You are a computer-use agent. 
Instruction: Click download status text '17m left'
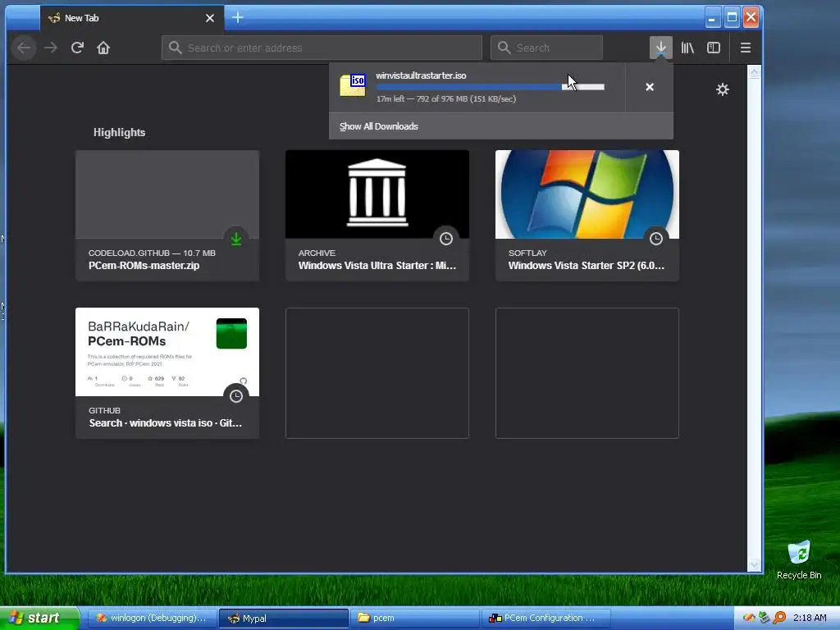(x=390, y=99)
